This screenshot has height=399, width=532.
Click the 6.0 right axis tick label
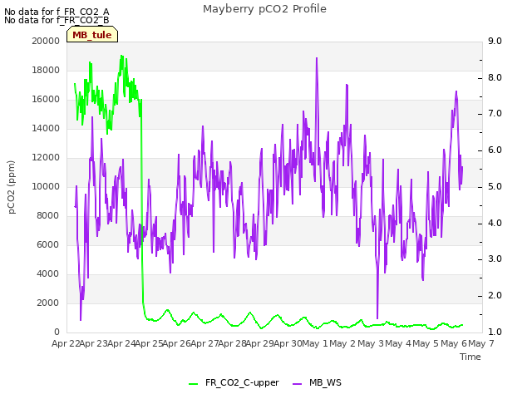[495, 150]
